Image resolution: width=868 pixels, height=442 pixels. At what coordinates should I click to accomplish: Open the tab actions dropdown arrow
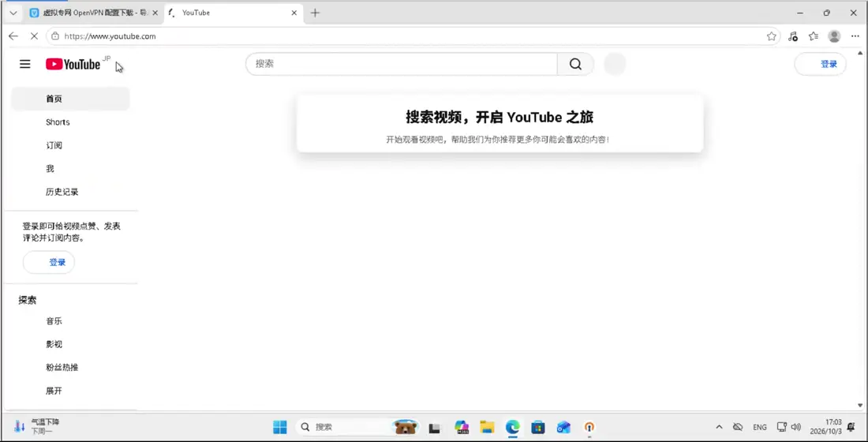[13, 13]
